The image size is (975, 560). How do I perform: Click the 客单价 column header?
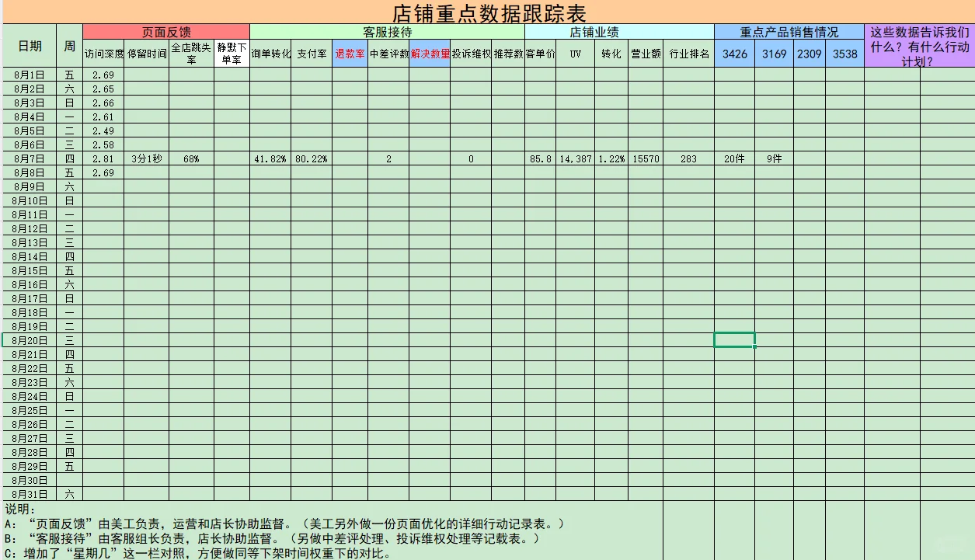540,54
